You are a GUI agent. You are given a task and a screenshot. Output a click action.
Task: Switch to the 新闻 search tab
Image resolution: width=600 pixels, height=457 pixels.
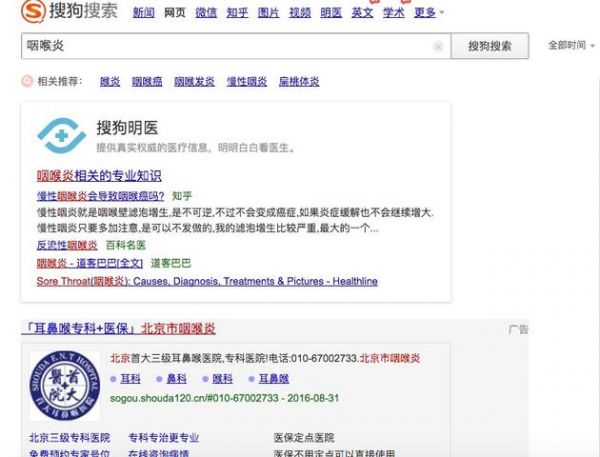(143, 13)
